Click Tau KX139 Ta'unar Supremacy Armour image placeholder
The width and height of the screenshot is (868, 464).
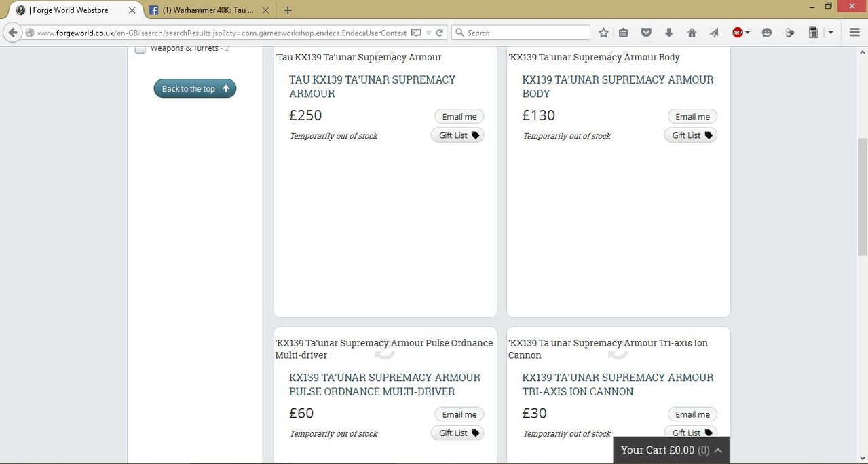pyautogui.click(x=385, y=57)
